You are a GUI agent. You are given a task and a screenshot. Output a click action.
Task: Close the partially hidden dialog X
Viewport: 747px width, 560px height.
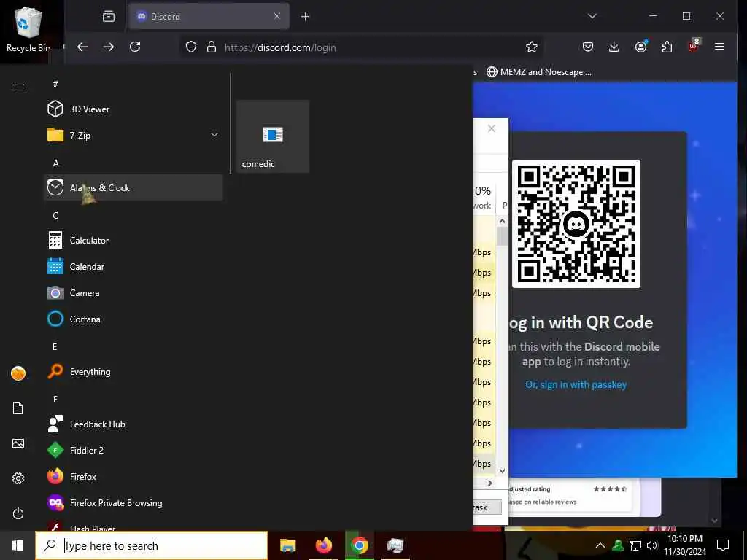click(492, 128)
